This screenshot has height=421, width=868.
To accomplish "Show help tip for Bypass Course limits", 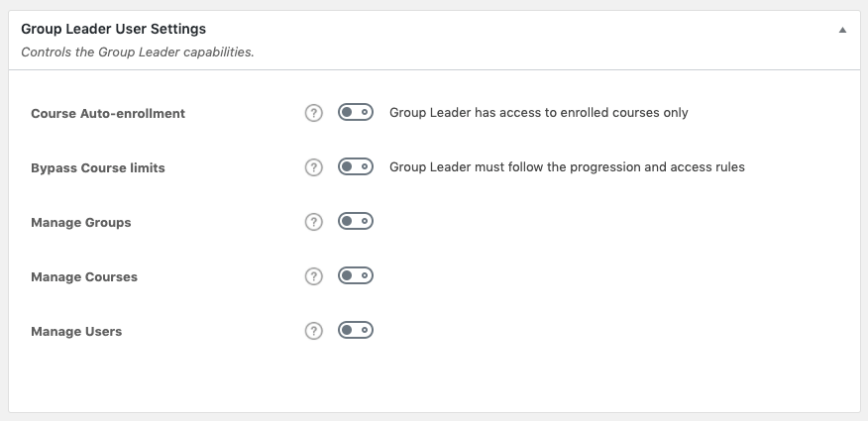I will click(x=314, y=167).
